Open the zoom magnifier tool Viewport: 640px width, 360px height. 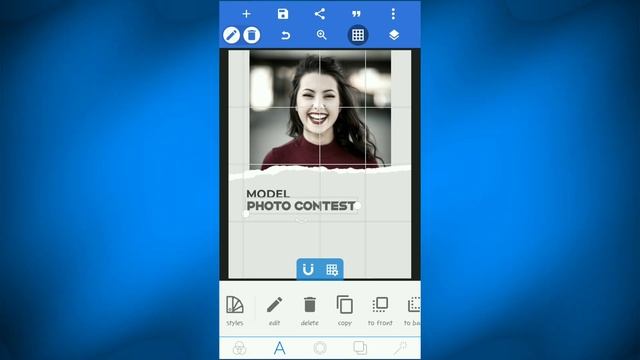click(x=322, y=35)
